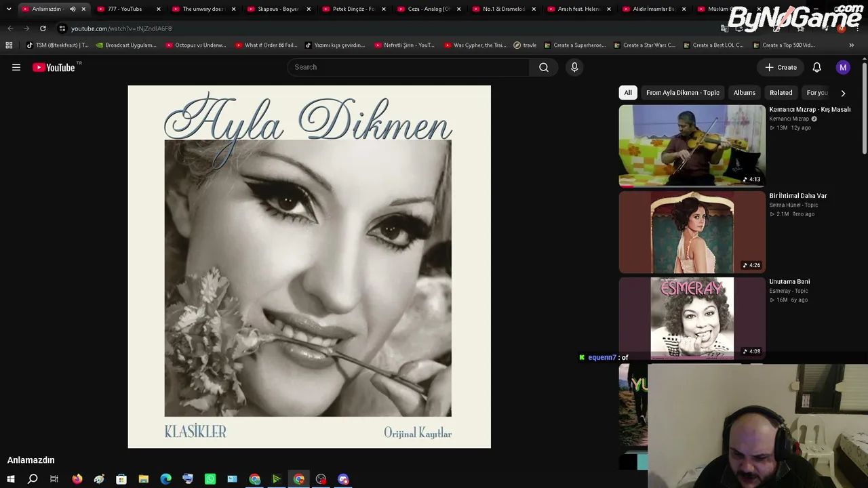Open the Octopus vs Underw... bookmark

coord(195,45)
